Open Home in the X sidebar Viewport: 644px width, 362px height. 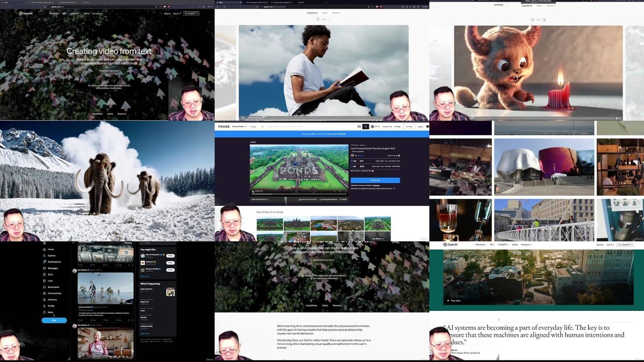tap(49, 249)
